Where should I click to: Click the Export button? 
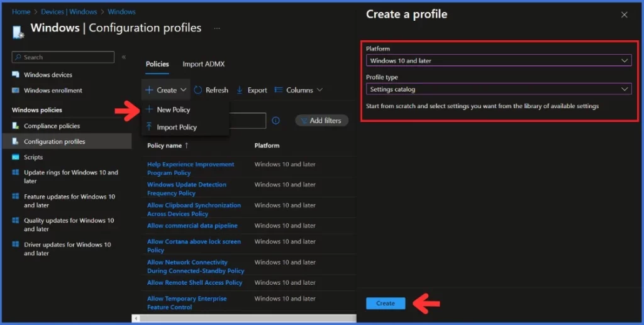[x=252, y=90]
